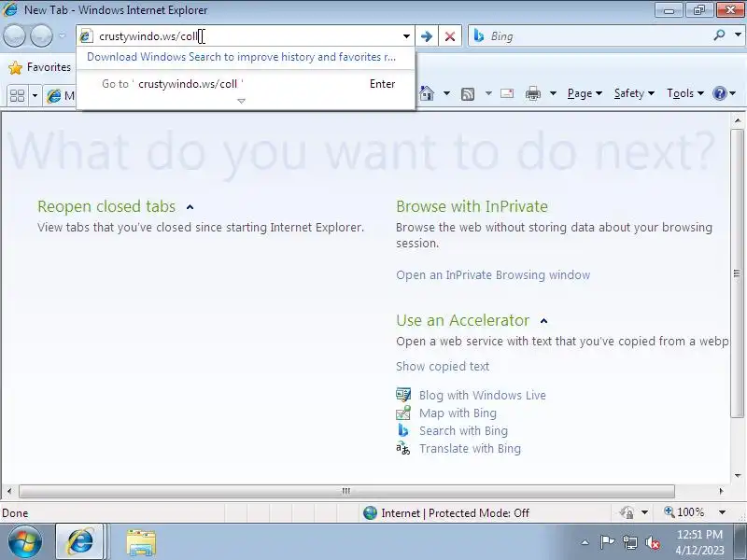Click the Search with Bing icon
747x560 pixels.
(403, 430)
